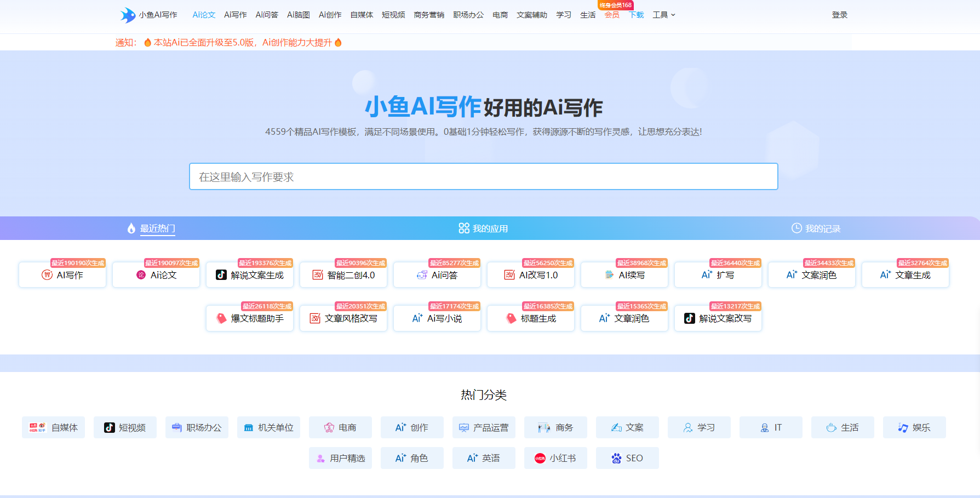Click the 小红书 category icon
The image size is (980, 498).
[540, 459]
